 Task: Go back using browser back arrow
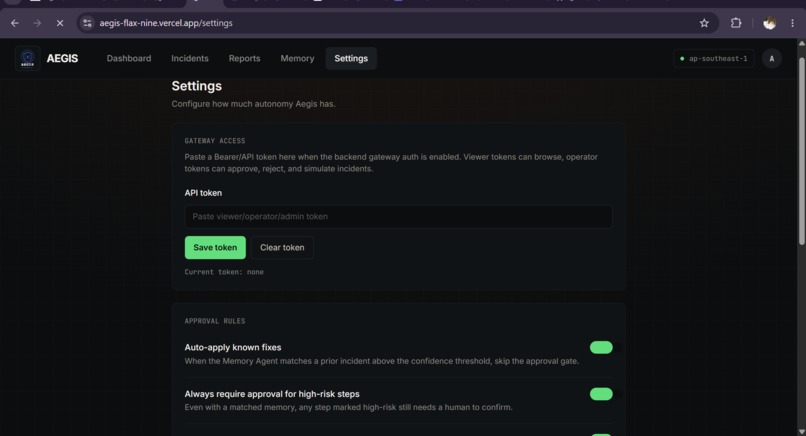point(14,23)
